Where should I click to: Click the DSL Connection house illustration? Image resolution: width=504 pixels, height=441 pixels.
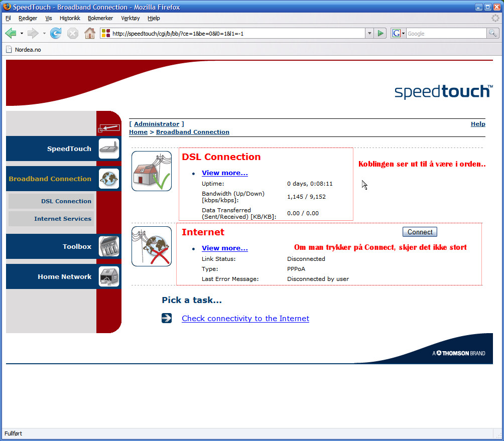(152, 171)
